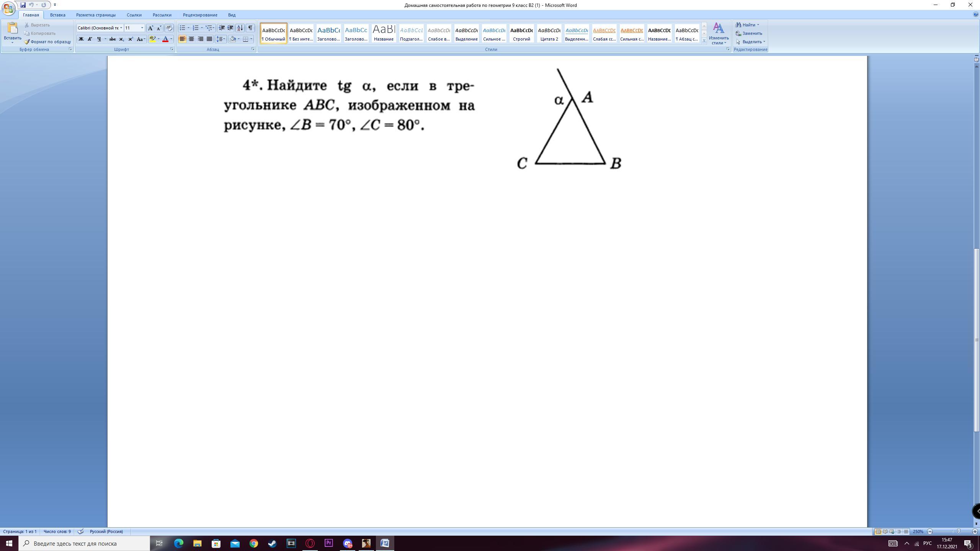980x551 pixels.
Task: Click the grow font size icon
Action: coord(150,28)
